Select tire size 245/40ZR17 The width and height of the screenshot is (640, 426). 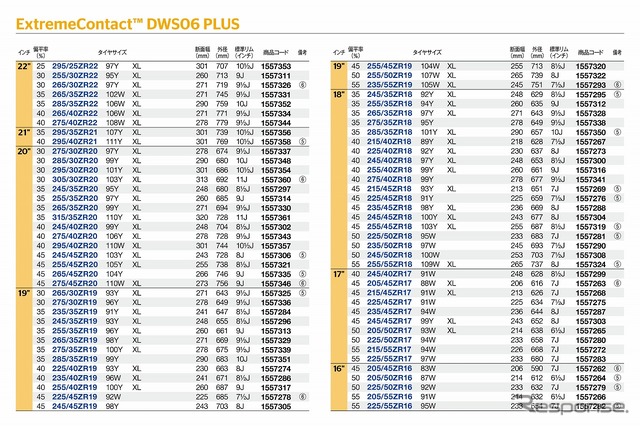390,274
